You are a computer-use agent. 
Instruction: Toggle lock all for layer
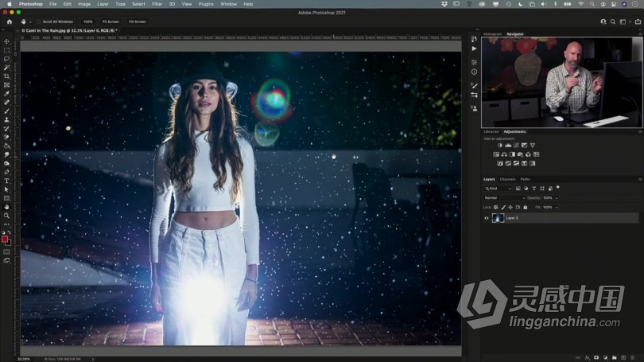tap(525, 207)
